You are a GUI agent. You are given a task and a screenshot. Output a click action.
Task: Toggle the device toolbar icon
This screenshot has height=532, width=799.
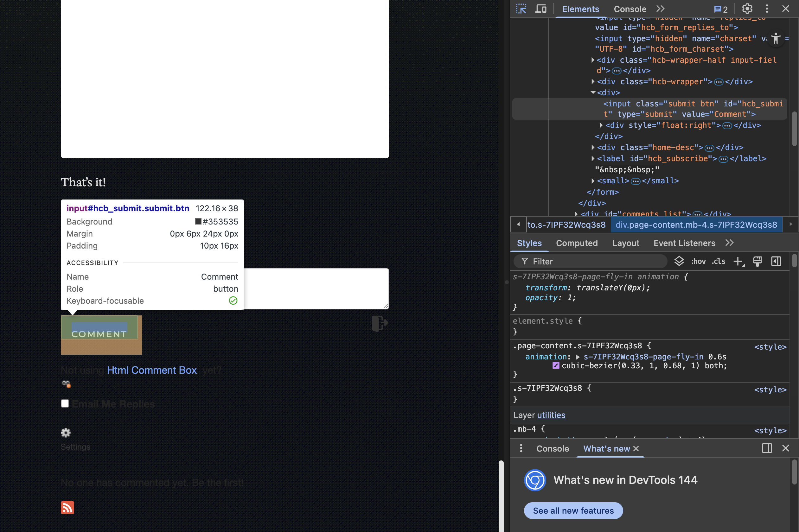point(541,9)
